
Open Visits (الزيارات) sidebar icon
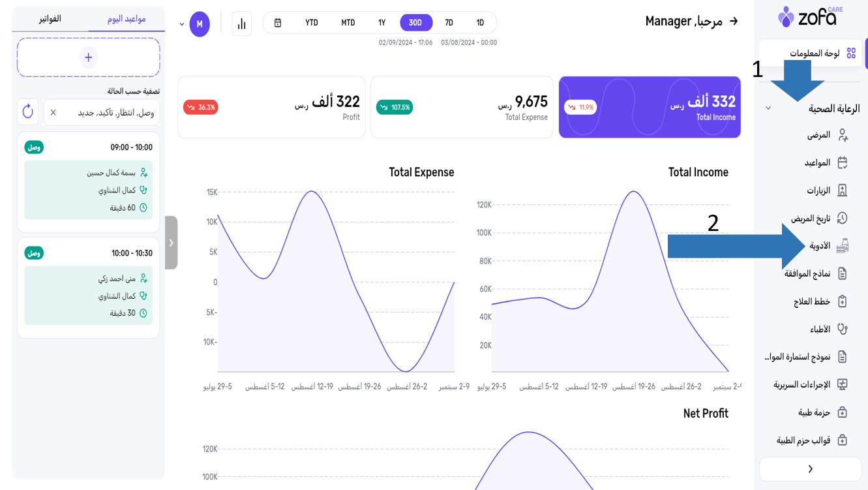tap(842, 191)
